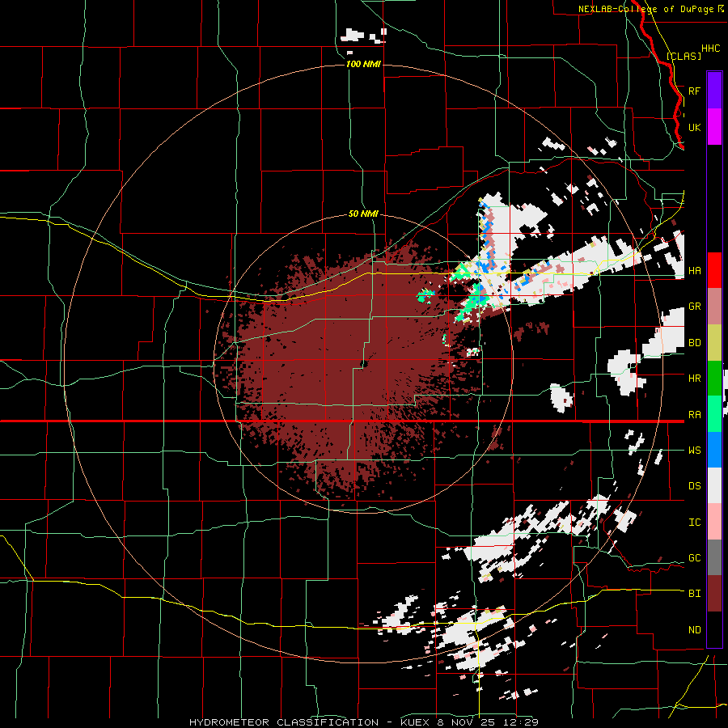Click the blue WS legend swatch
This screenshot has width=728, height=728.
pyautogui.click(x=714, y=450)
